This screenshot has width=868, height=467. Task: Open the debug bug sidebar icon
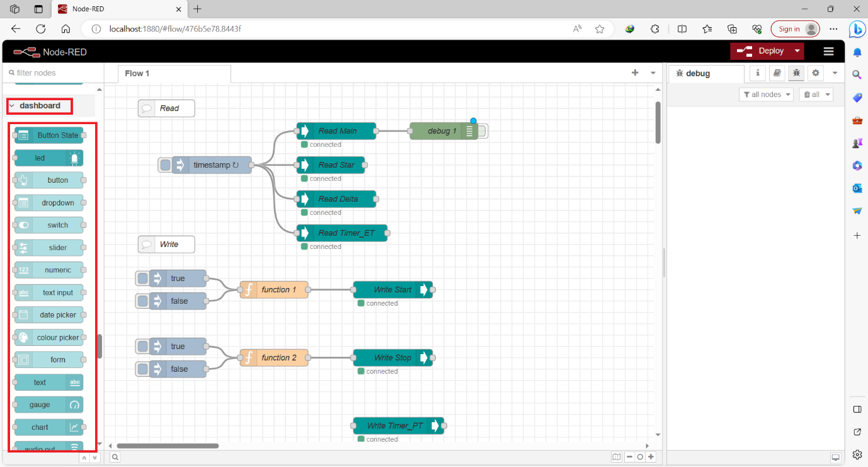click(x=797, y=73)
